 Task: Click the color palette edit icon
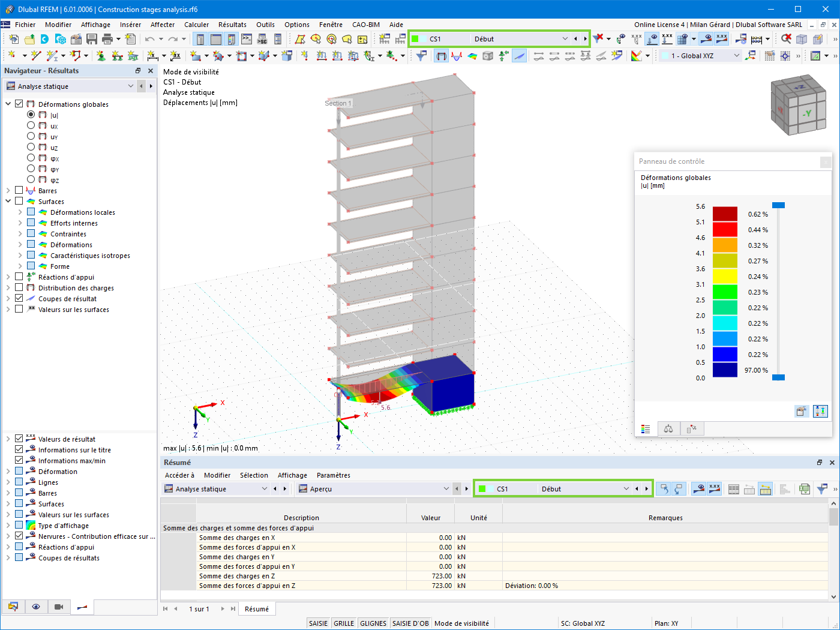click(637, 56)
